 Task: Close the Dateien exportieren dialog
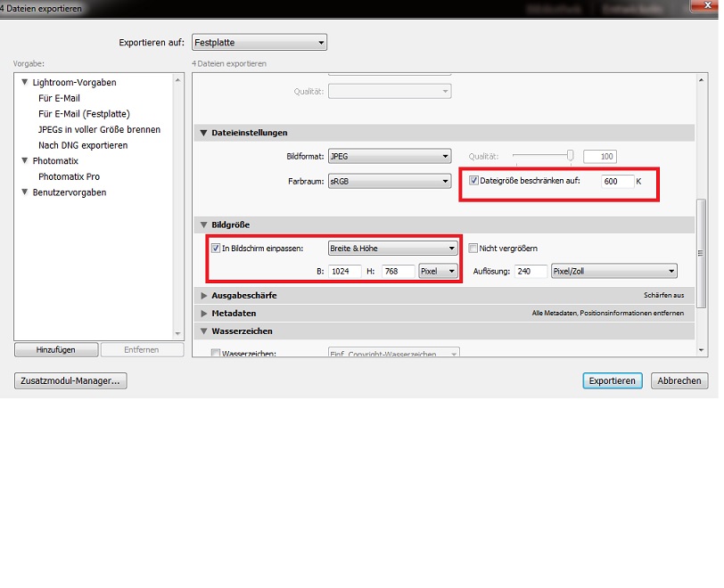coord(706,5)
